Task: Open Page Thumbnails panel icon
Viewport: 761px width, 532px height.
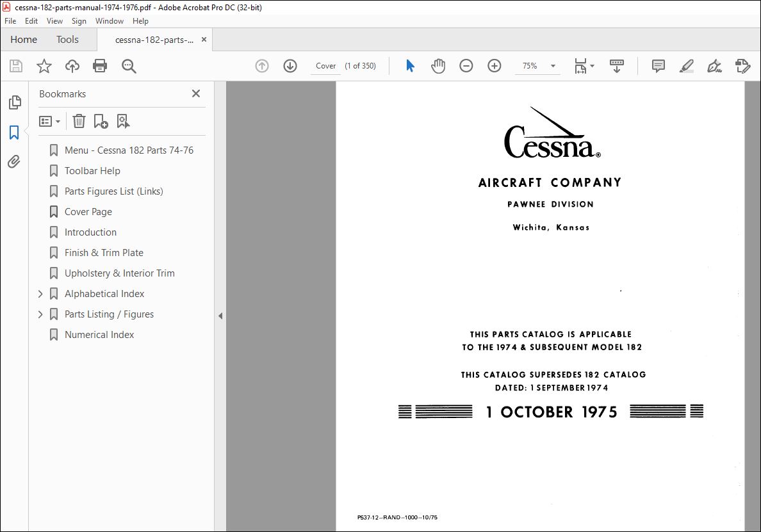Action: [x=15, y=102]
